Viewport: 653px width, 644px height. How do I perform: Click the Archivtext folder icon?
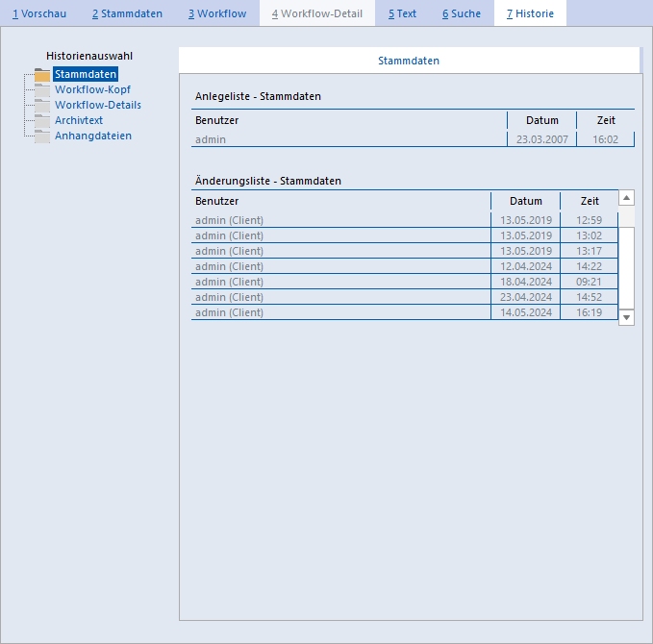(x=42, y=121)
